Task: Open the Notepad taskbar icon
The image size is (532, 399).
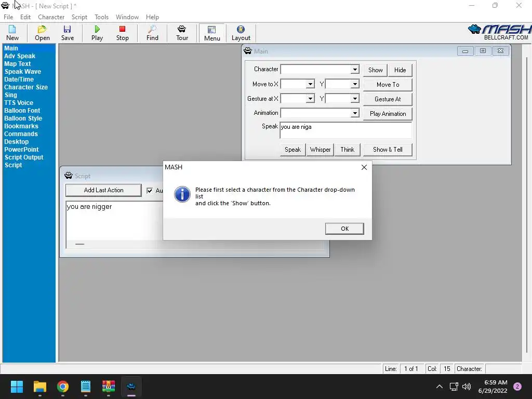Action: pos(86,387)
